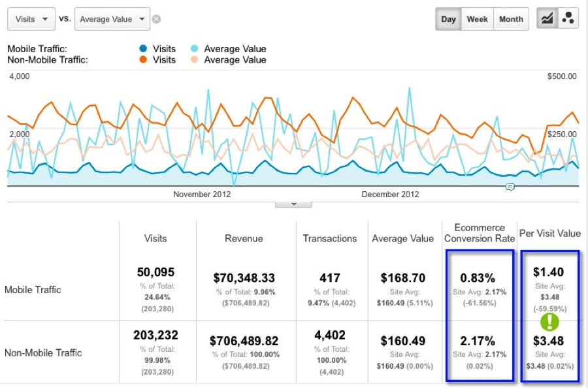
Task: Switch to line chart view icon
Action: tap(547, 19)
